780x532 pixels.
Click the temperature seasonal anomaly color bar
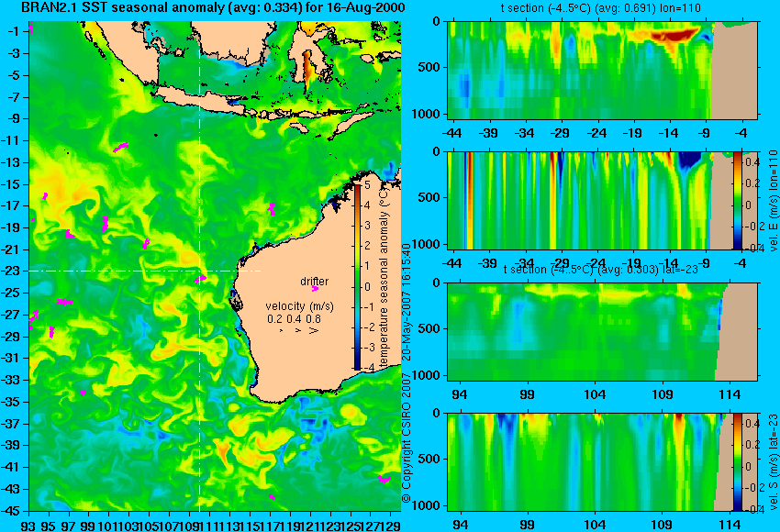tap(358, 277)
